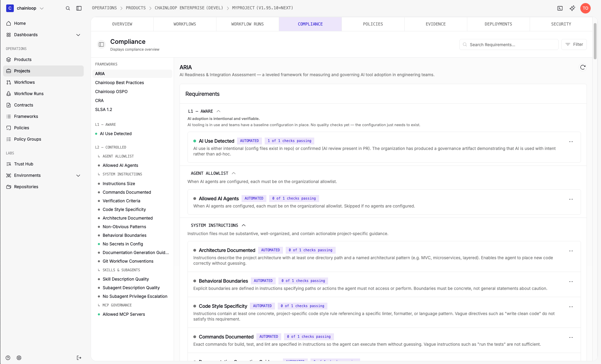Collapse the SYSTEM INSTRUCTIONS section chevron
Screen dimensions: 601x364
[x=244, y=225]
